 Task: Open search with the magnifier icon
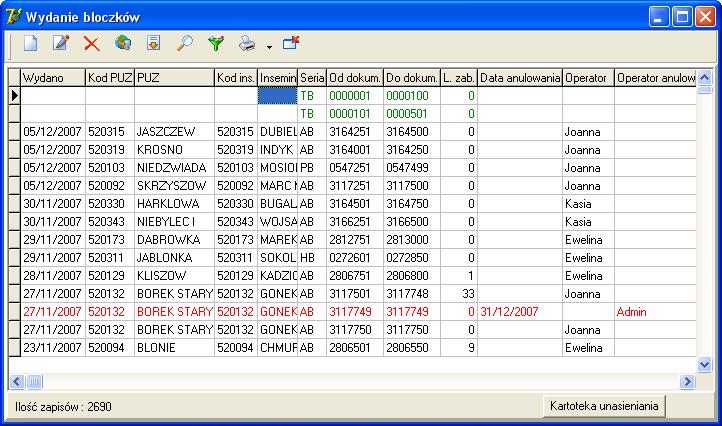185,43
